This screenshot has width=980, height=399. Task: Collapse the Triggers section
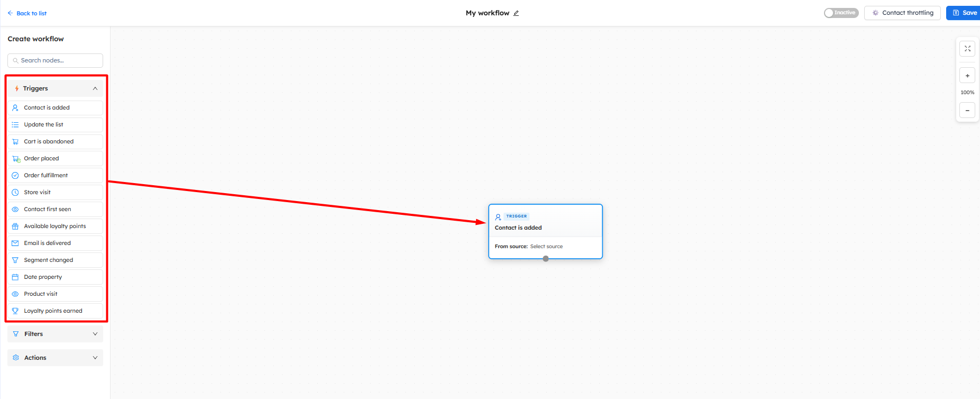click(95, 88)
